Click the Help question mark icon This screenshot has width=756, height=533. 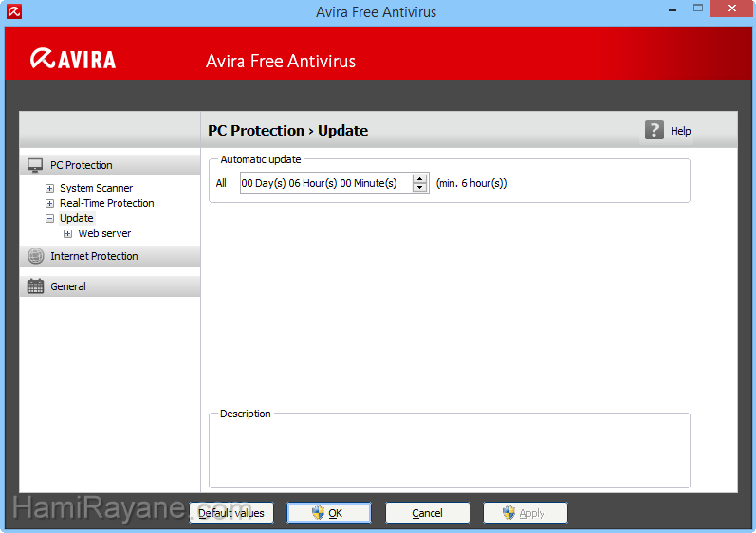(x=655, y=131)
